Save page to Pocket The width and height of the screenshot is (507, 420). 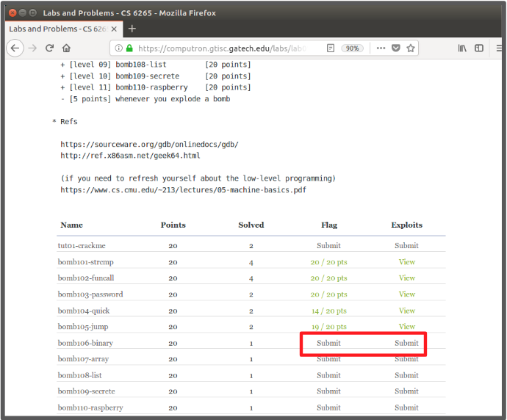(395, 48)
